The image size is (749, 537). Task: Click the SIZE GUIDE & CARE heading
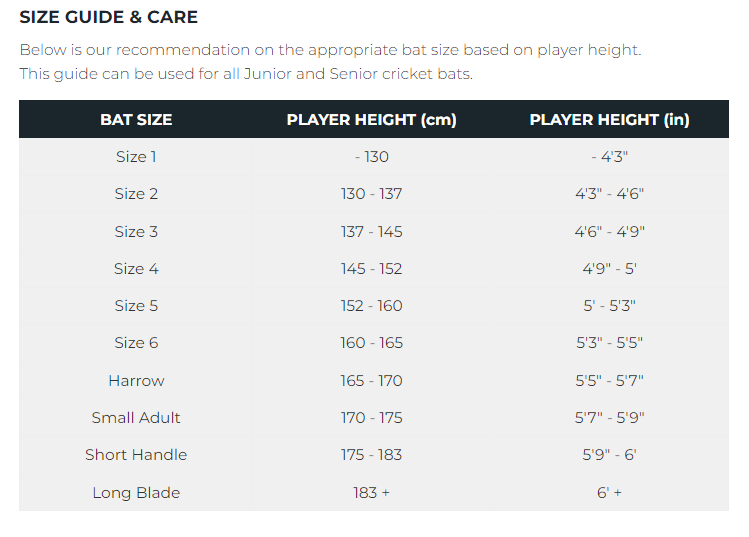pyautogui.click(x=109, y=17)
